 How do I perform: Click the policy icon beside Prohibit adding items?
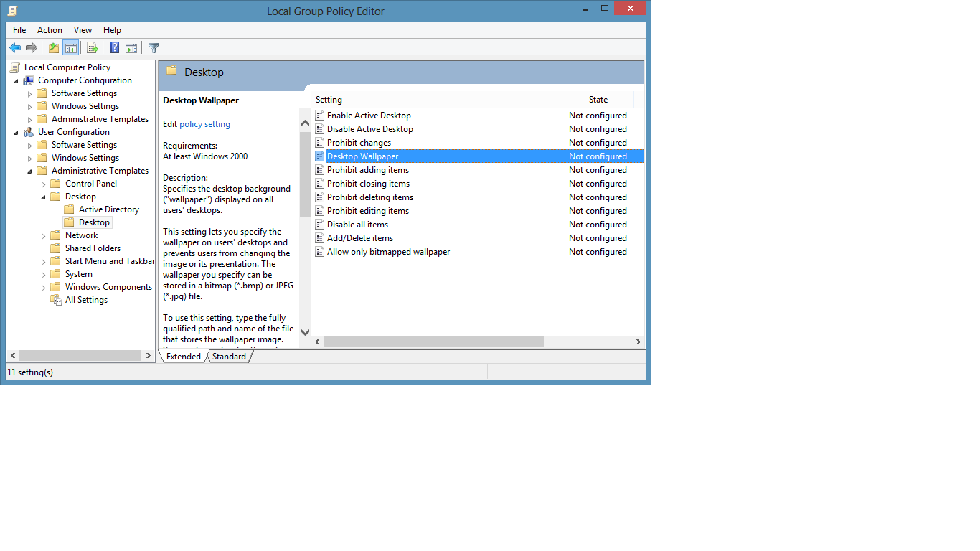[x=320, y=170]
